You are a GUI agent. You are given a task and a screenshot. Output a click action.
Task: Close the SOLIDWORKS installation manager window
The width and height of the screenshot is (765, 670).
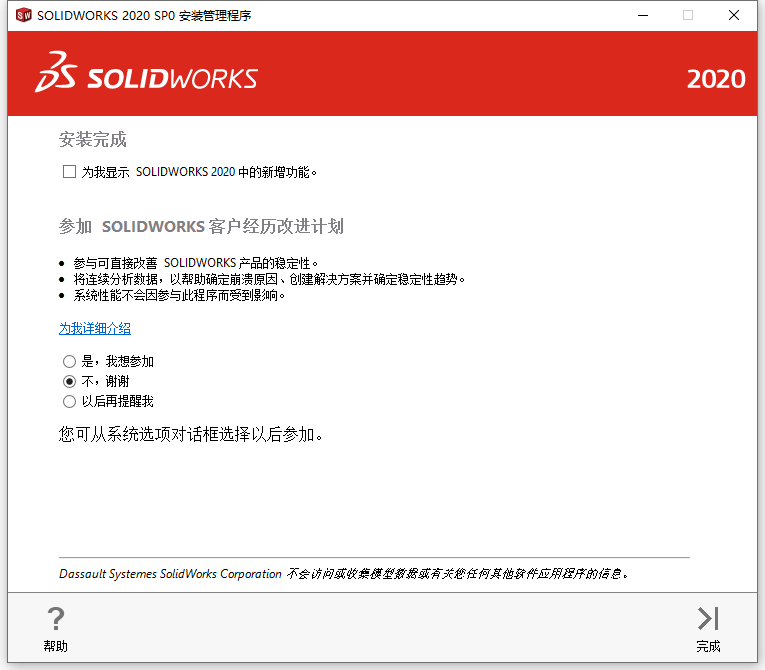734,16
